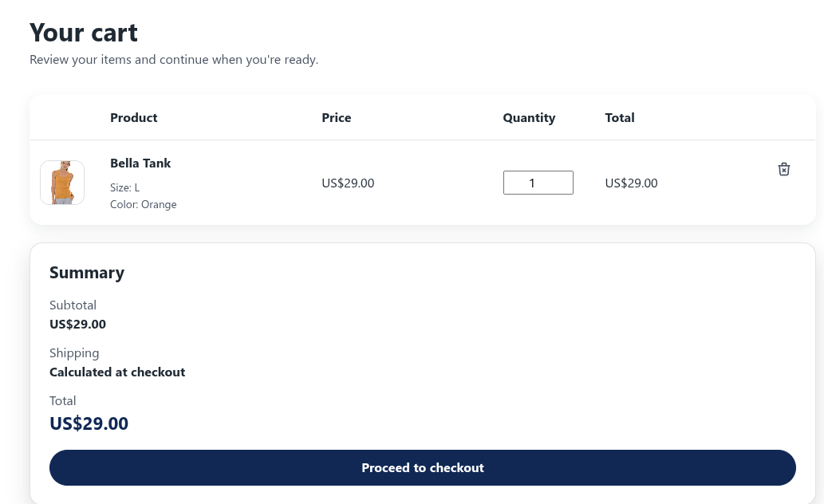
Task: Click the Color: Orange label
Action: click(x=143, y=204)
